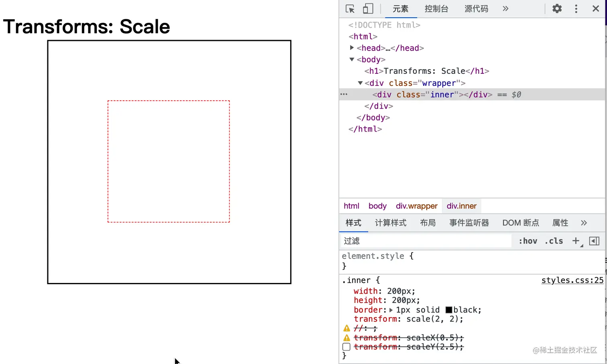The image size is (607, 364).
Task: Open the DevTools three-dot options menu
Action: coord(576,9)
